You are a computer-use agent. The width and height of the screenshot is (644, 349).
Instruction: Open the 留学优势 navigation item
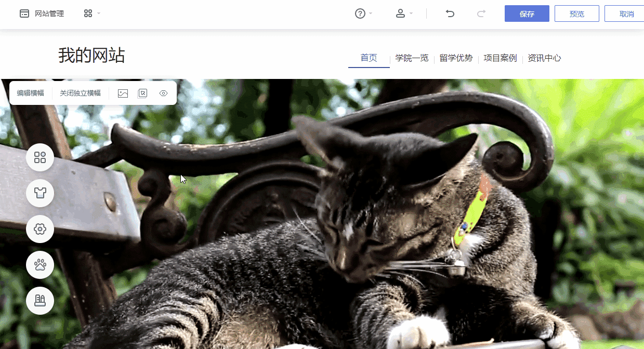click(456, 58)
